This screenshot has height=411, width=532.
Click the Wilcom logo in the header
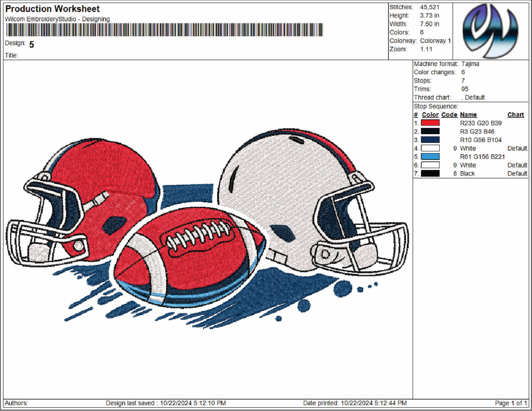coord(491,31)
